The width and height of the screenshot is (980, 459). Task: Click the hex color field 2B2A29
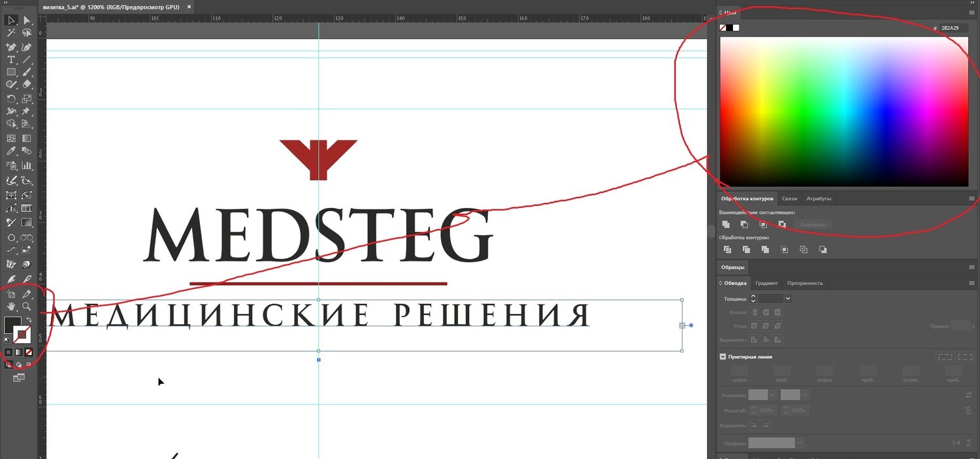coord(953,27)
